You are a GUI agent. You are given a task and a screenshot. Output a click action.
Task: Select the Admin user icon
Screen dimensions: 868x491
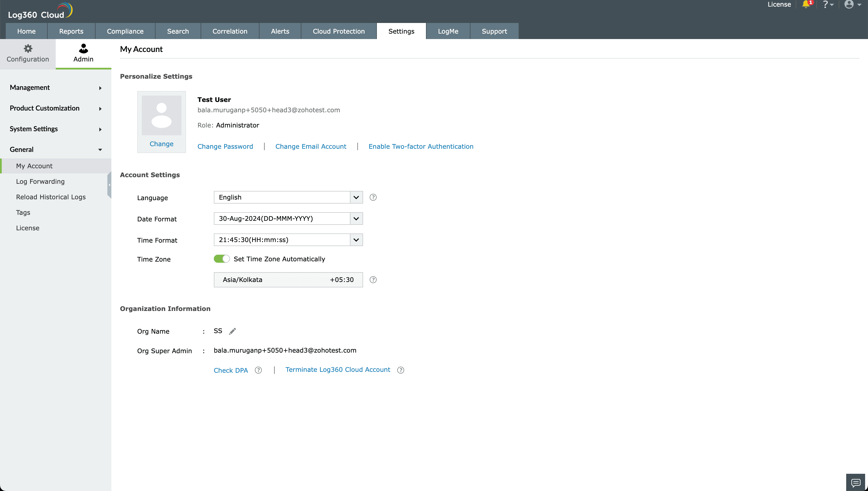pos(83,53)
